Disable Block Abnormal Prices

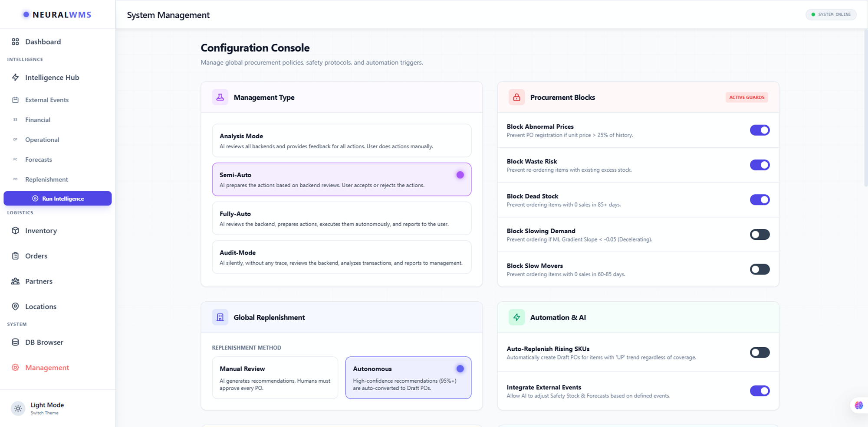(759, 130)
